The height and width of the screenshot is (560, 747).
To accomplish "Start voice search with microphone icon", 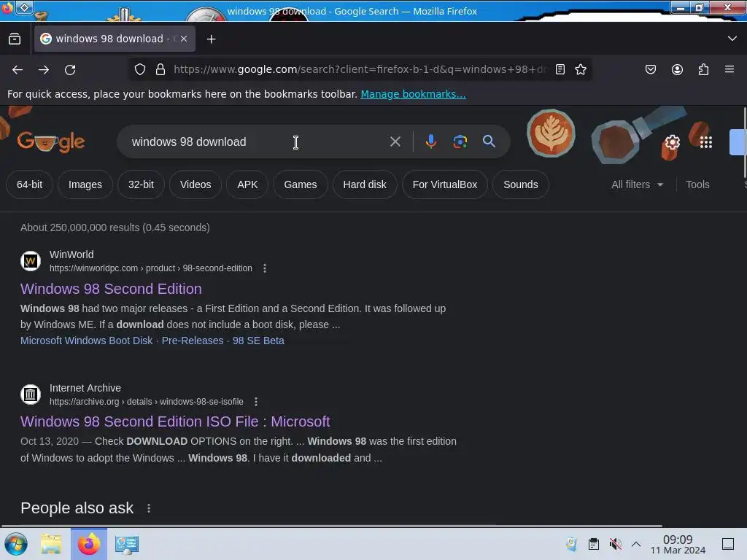I will pos(430,141).
